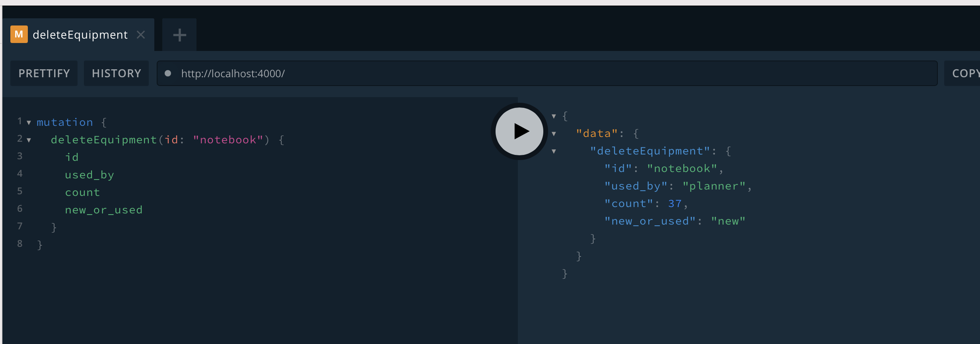Open the HISTORY panel
Image resolution: width=980 pixels, height=344 pixels.
[116, 73]
